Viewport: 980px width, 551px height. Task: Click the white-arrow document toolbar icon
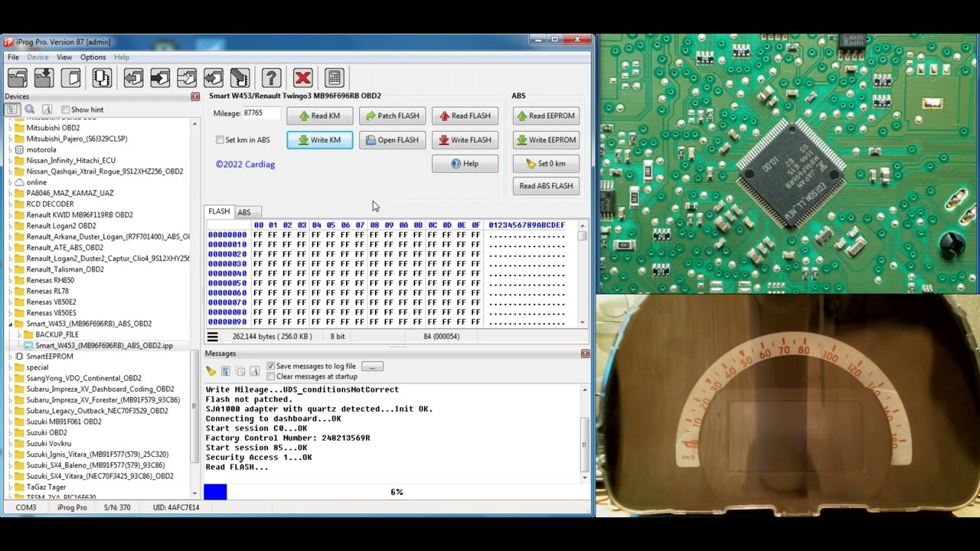point(187,77)
